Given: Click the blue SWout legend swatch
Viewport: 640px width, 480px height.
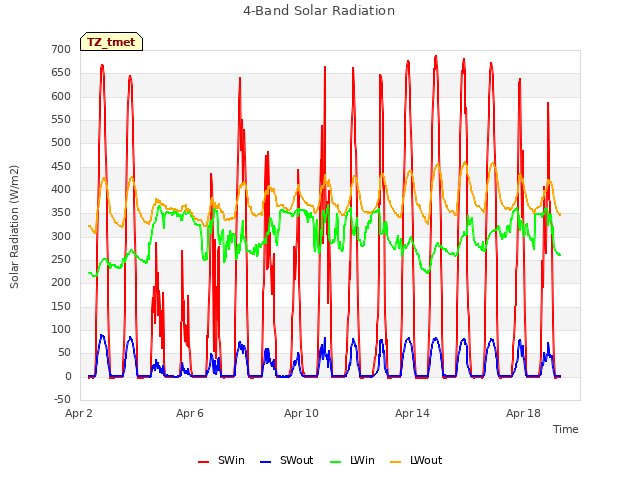Looking at the screenshot, I should [265, 462].
